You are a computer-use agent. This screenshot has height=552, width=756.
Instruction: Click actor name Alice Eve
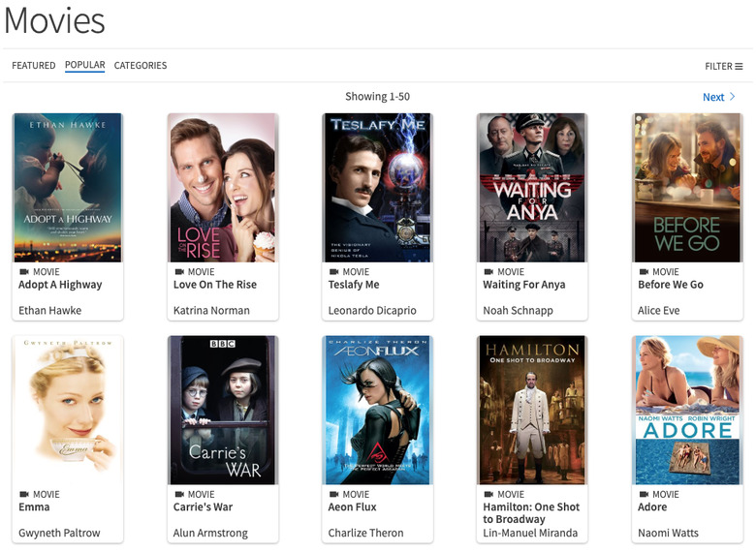tap(659, 311)
